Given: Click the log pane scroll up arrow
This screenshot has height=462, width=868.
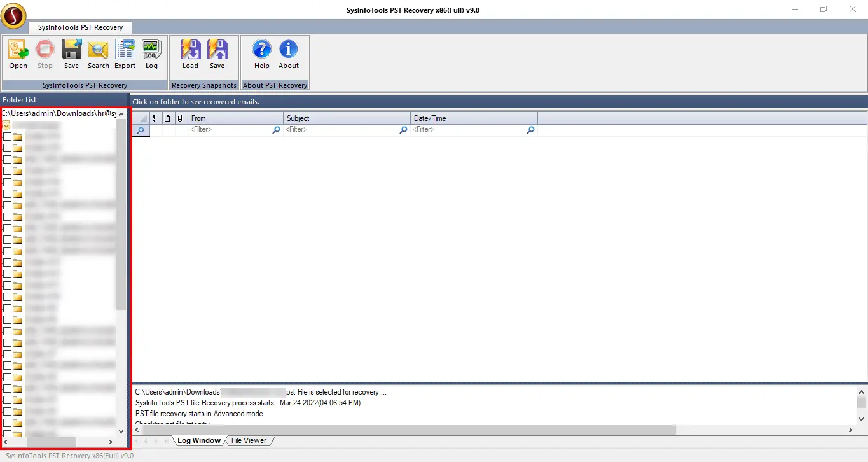Looking at the screenshot, I should pos(861,392).
